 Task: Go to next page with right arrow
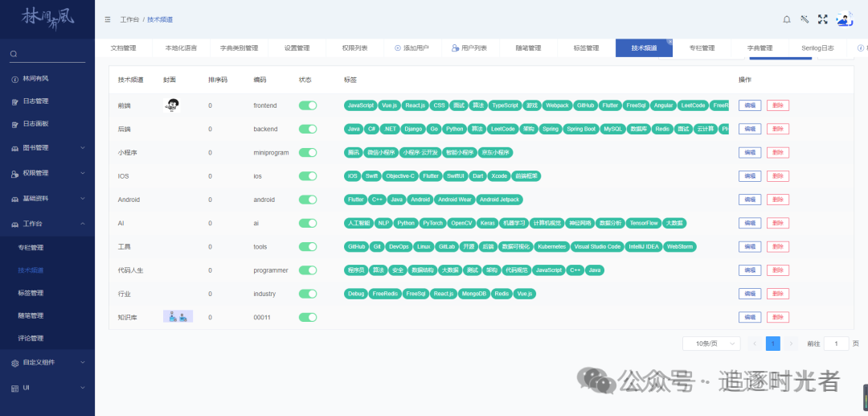[791, 344]
